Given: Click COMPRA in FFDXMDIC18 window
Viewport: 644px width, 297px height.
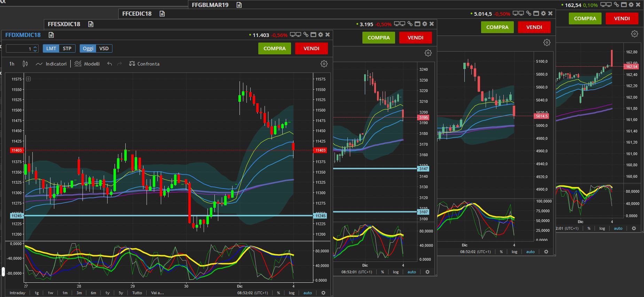Looking at the screenshot, I should pos(275,48).
